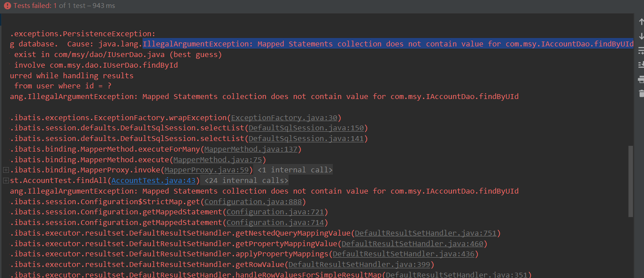Open the AccountTest.java:43 link
The image size is (644, 278).
[154, 181]
